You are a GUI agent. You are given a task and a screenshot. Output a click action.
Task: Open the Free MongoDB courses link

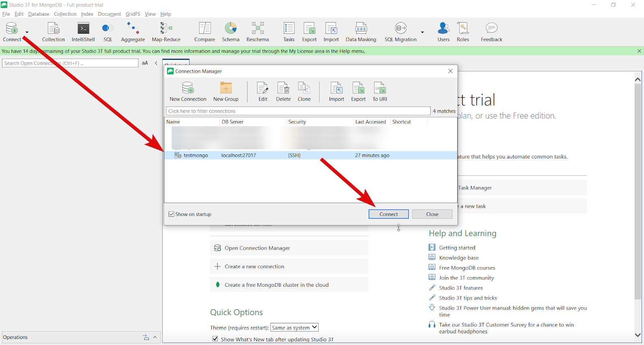[x=467, y=268]
